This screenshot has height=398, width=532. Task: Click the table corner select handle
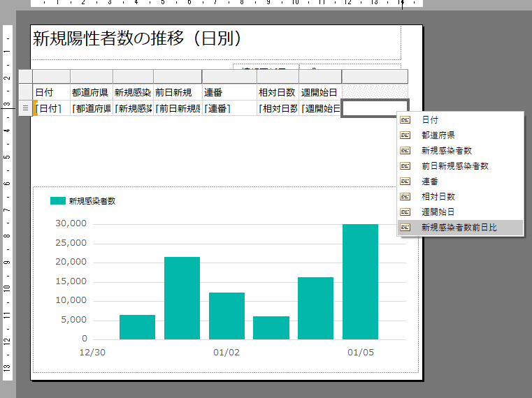point(25,77)
